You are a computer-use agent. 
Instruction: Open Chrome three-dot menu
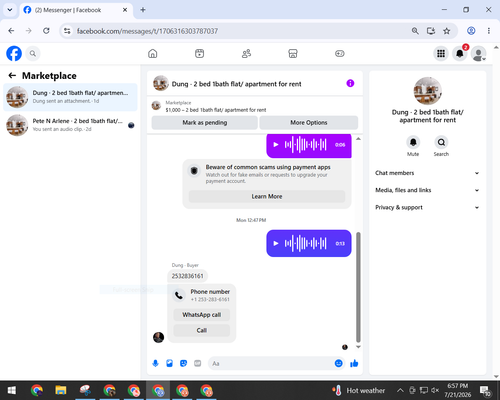489,31
